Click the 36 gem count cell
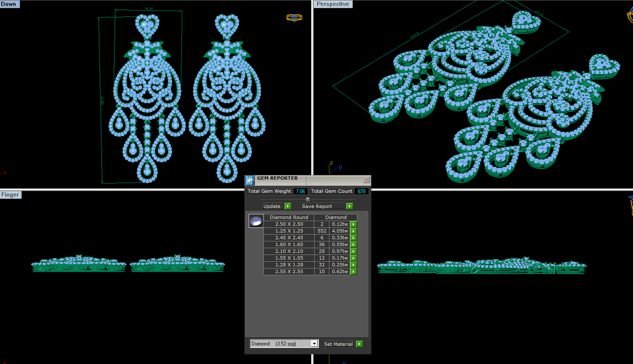This screenshot has width=633, height=364. point(322,244)
